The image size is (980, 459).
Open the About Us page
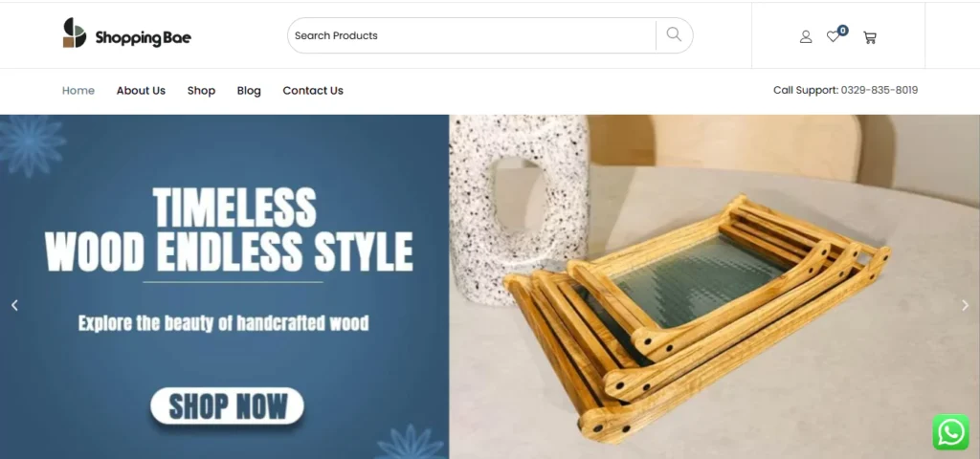(141, 91)
